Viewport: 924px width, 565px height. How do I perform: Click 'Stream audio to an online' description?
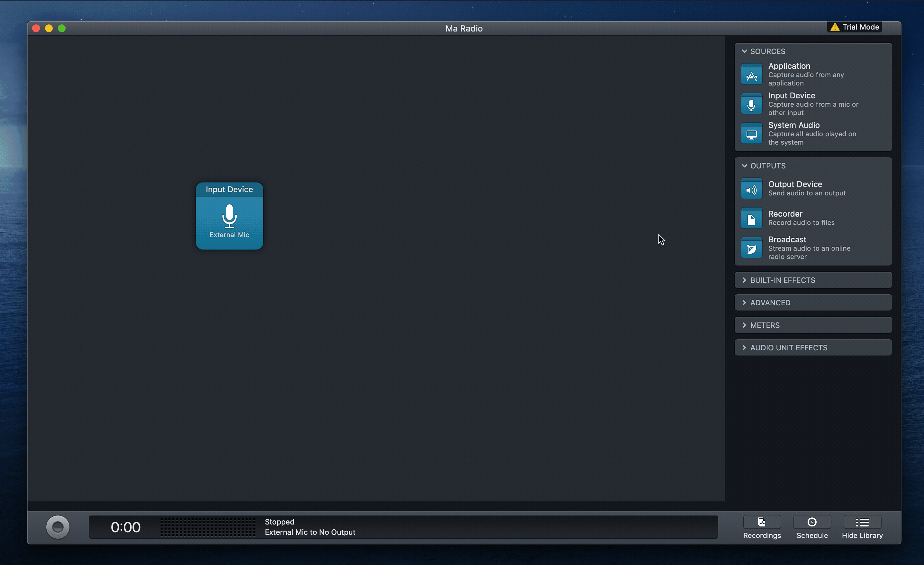pyautogui.click(x=809, y=252)
